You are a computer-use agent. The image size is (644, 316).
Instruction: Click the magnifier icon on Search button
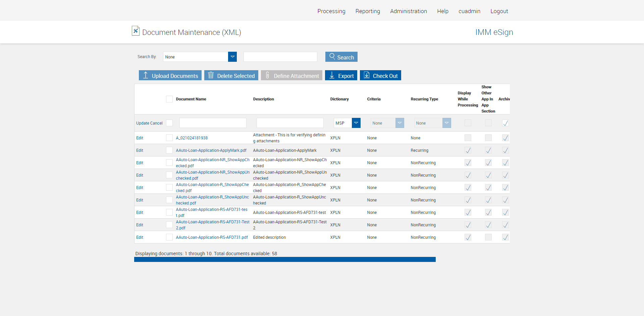(332, 56)
